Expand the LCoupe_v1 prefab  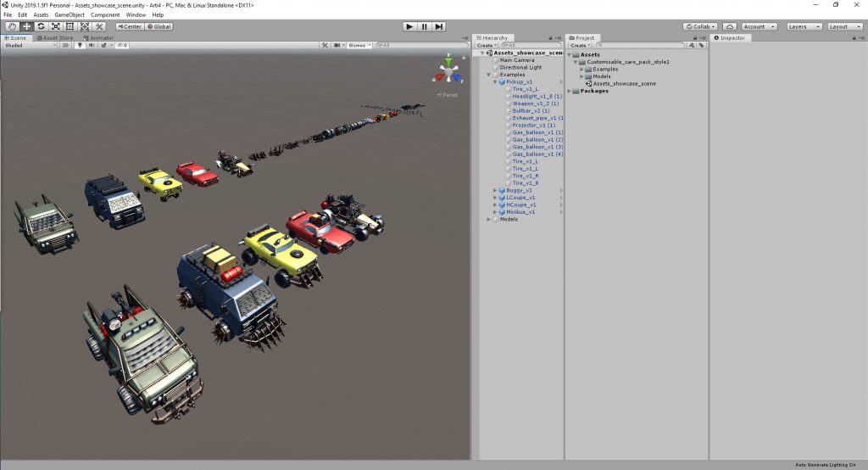[x=495, y=198]
